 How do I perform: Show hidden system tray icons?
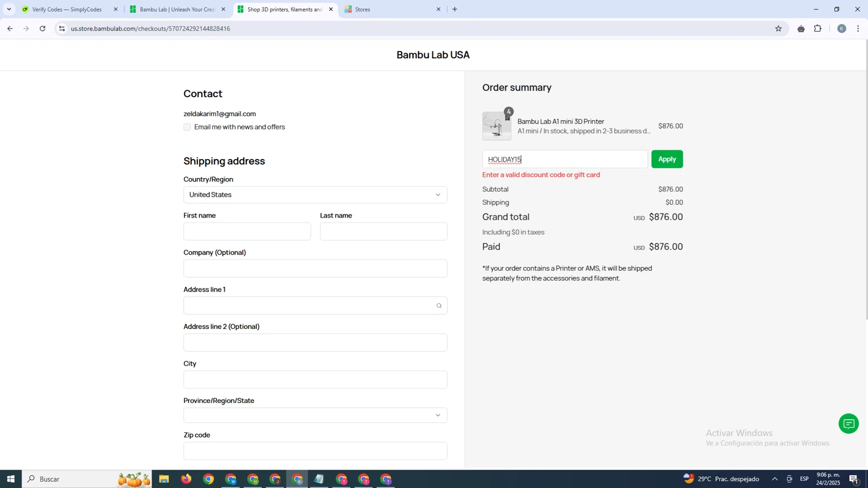click(774, 479)
